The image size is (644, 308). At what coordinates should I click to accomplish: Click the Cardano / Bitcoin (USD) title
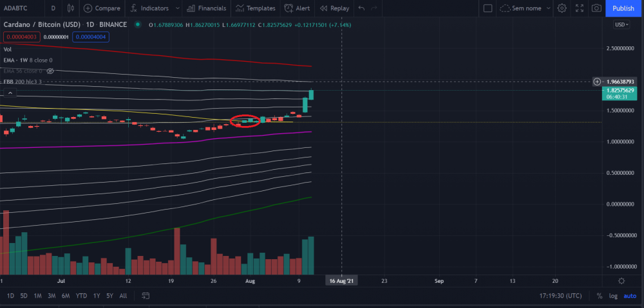point(43,24)
